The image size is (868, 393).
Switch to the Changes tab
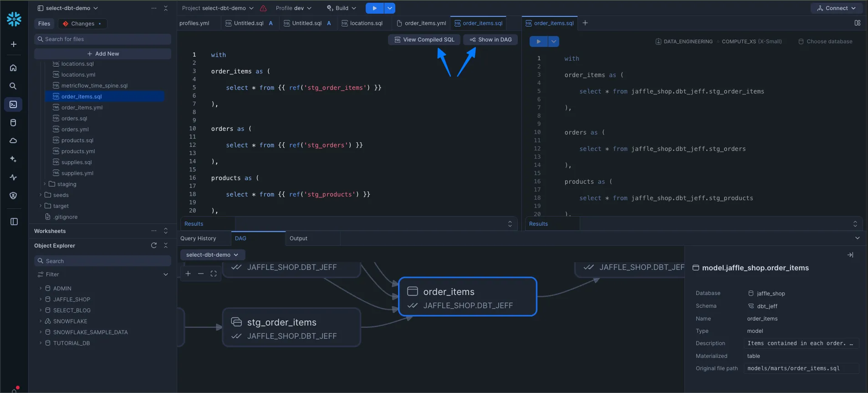[x=82, y=24]
